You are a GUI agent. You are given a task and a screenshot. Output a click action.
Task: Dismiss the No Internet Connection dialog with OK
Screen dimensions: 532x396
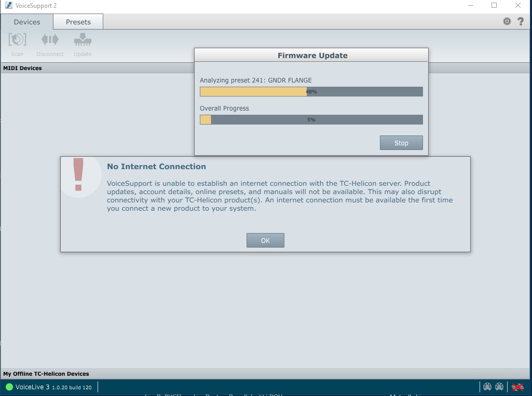pyautogui.click(x=265, y=240)
